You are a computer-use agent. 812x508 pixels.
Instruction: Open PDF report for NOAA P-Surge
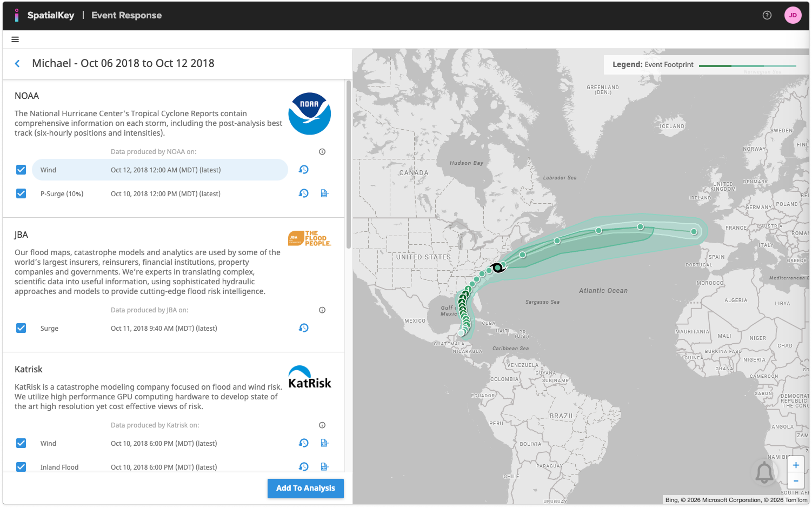coord(324,193)
